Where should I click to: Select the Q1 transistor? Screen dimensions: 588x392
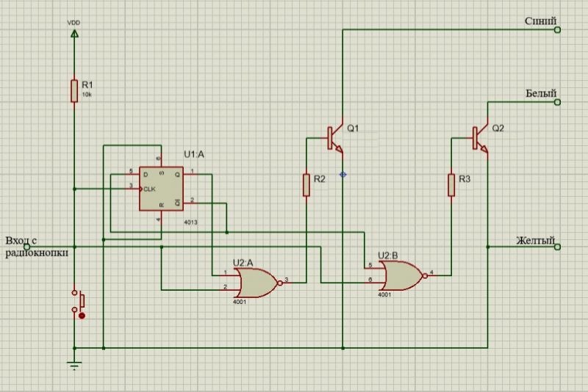coord(334,137)
